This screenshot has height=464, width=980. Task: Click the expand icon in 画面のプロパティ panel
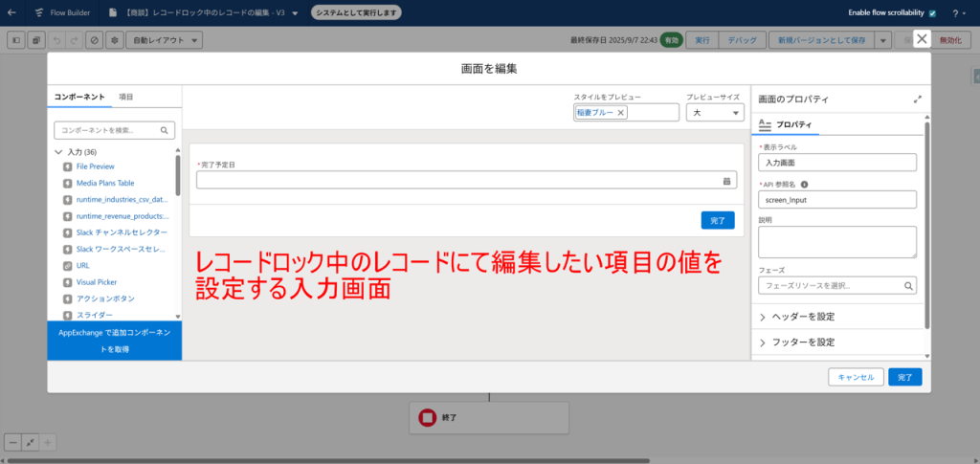(917, 99)
